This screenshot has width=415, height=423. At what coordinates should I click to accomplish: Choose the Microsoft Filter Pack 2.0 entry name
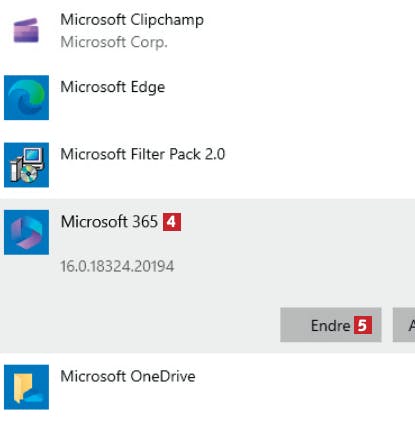[143, 154]
